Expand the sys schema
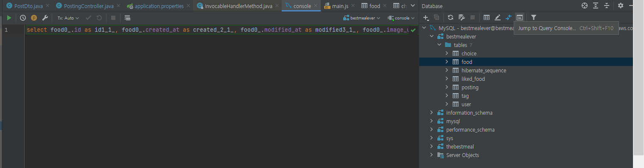644x168 pixels. [x=432, y=138]
